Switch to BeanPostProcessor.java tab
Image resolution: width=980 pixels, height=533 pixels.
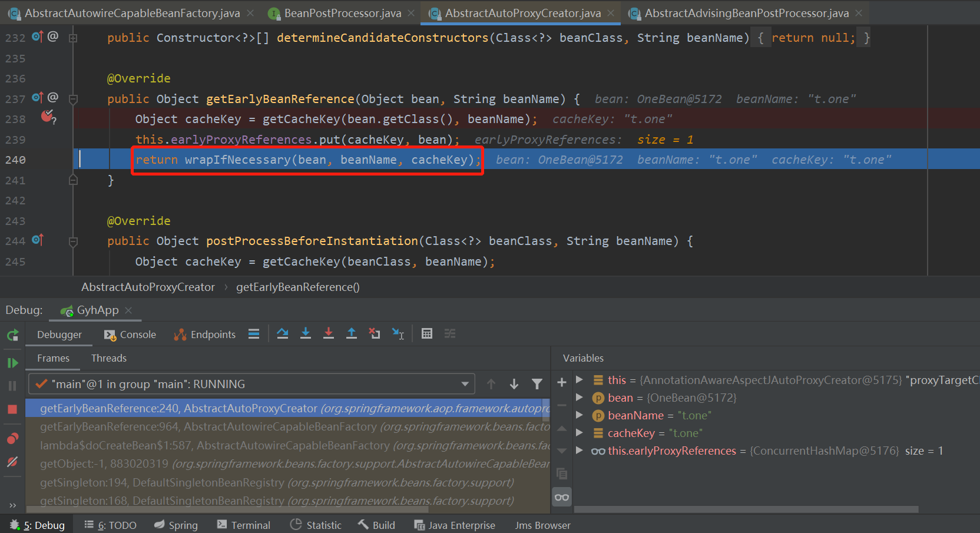coord(343,13)
